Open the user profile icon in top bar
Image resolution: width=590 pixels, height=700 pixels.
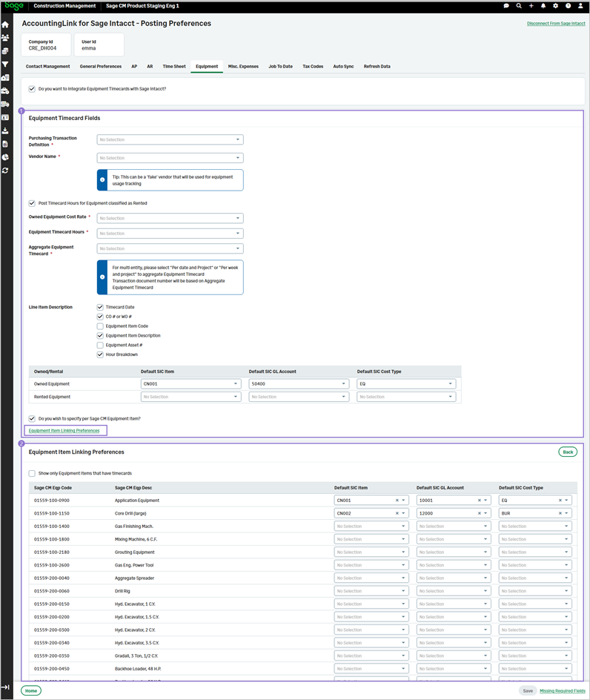pyautogui.click(x=580, y=6)
